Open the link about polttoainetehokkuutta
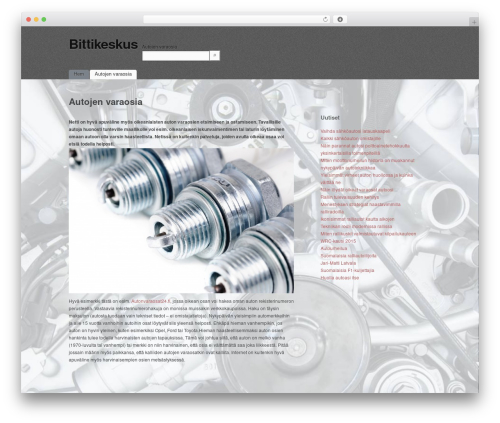This screenshot has height=423, width=500. (x=365, y=149)
